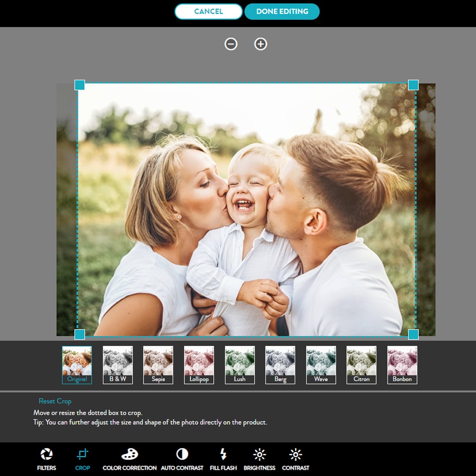Screen dimensions: 476x476
Task: Click Done Editing
Action: 282,11
